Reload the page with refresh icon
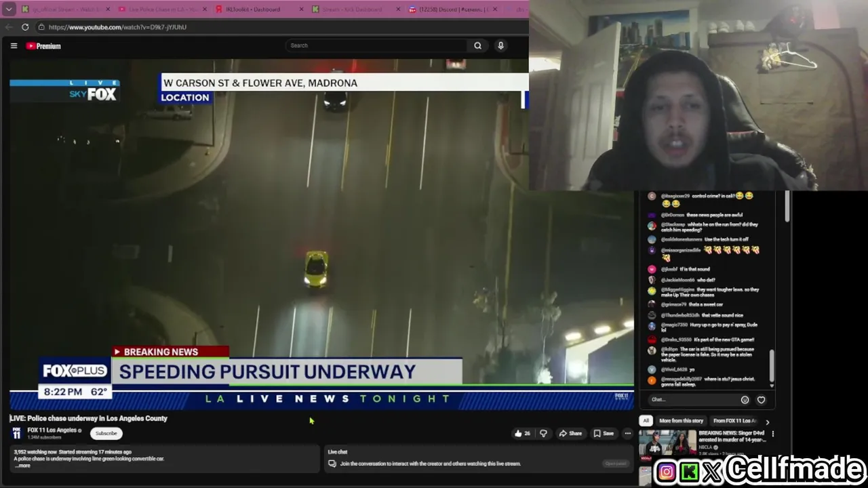Image resolution: width=868 pixels, height=488 pixels. click(x=25, y=27)
